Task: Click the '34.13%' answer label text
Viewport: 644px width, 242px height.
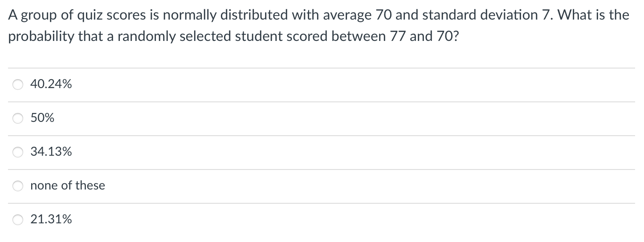Action: point(51,152)
